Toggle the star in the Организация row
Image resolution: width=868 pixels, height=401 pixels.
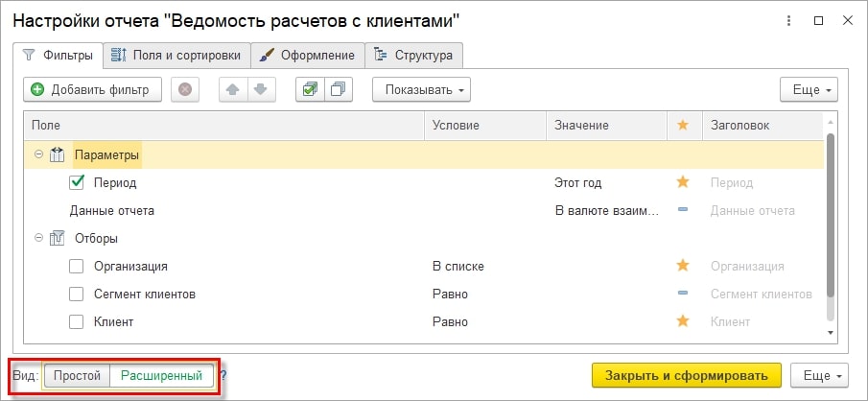click(x=683, y=266)
